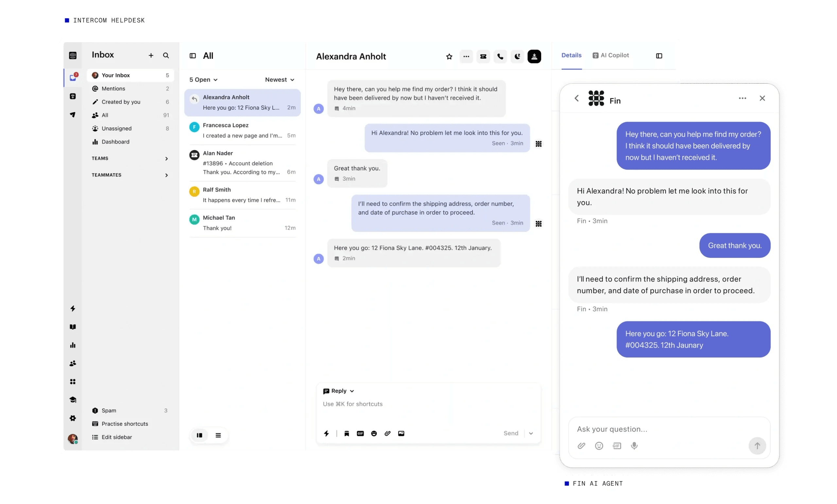Toggle the conversation list panel next to All

(x=193, y=56)
